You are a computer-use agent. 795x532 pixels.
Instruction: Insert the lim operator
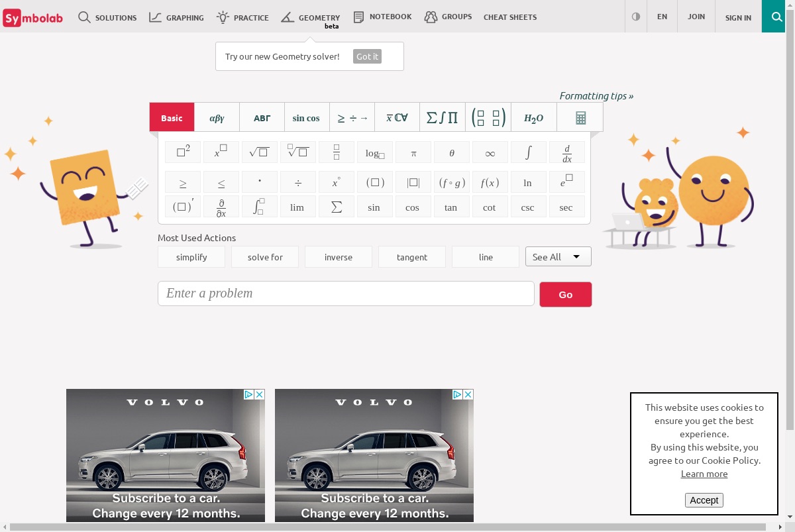pos(298,207)
